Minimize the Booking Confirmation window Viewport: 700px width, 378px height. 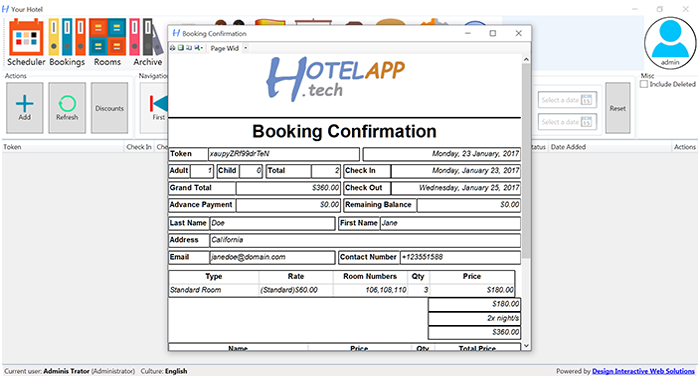pos(468,33)
